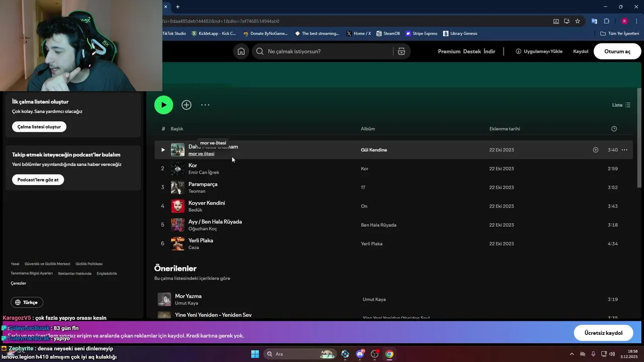Image resolution: width=644 pixels, height=362 pixels.
Task: Click the Ücretsiz kaydol button
Action: (603, 333)
